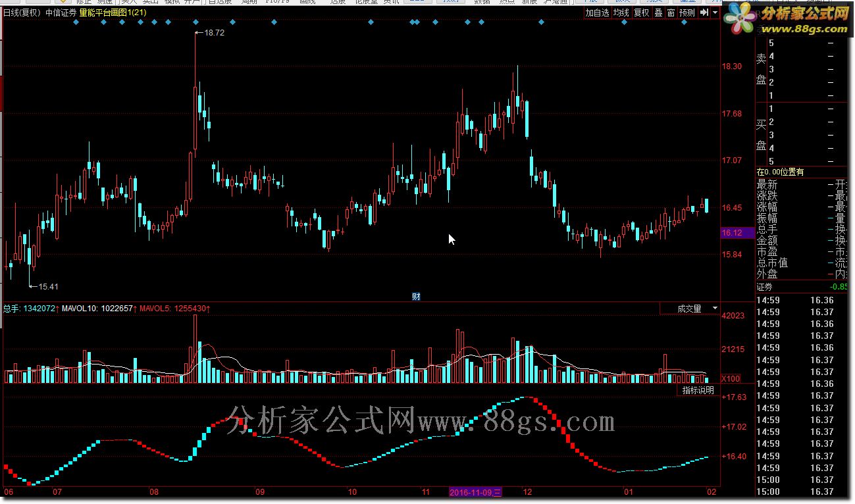
Task: Click the 总市值 market cap row
Action: point(802,263)
